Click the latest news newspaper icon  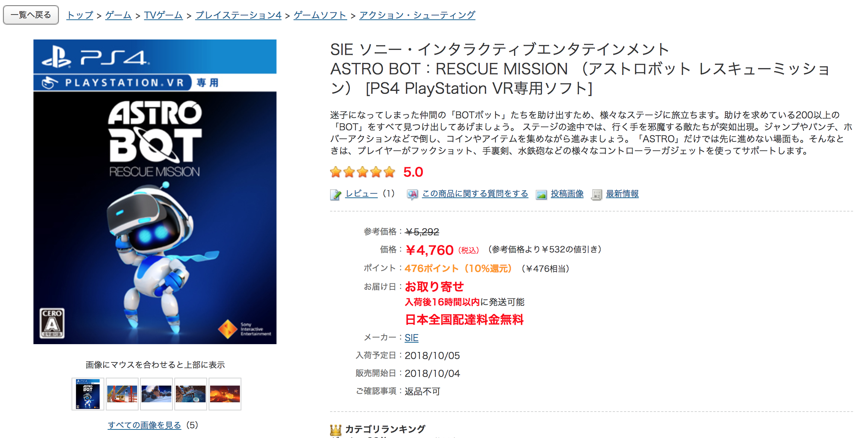pyautogui.click(x=596, y=194)
